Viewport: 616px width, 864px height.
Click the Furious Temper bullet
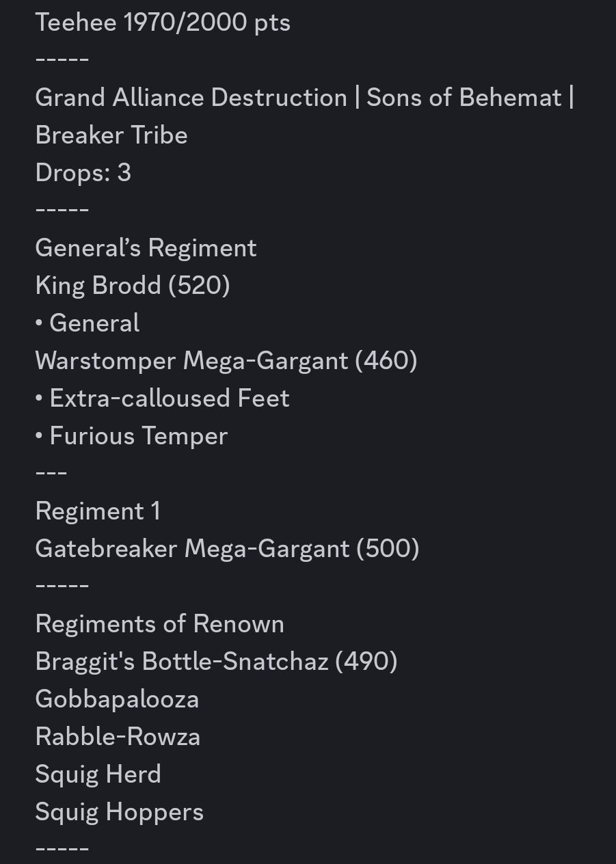pos(138,436)
